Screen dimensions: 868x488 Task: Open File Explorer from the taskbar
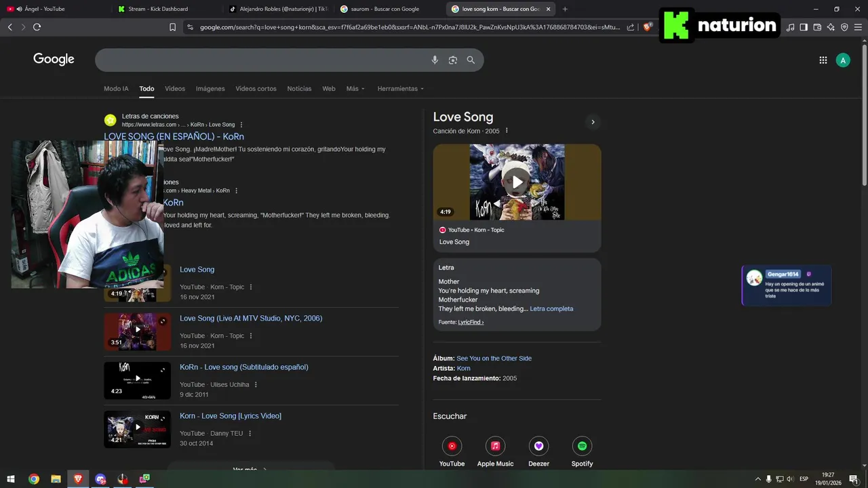[x=56, y=479]
